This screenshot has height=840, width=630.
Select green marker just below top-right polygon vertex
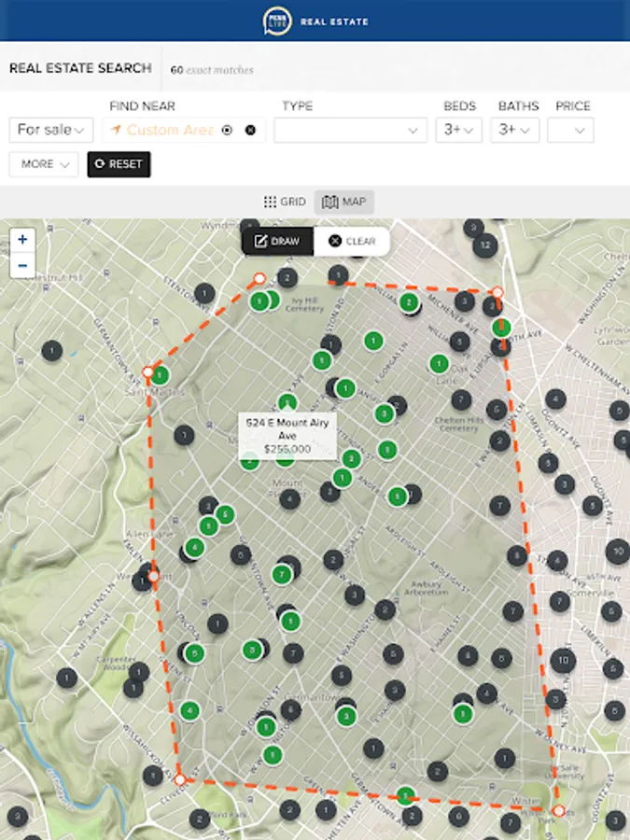pos(501,328)
